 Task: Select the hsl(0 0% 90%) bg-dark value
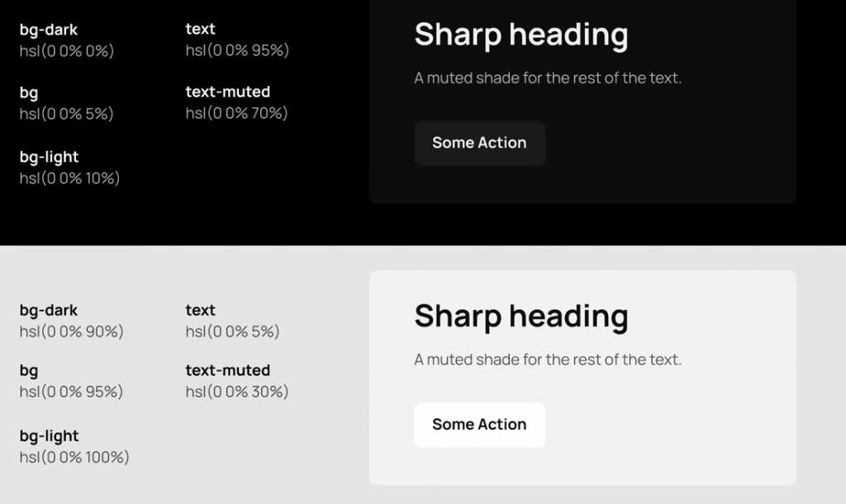[71, 332]
